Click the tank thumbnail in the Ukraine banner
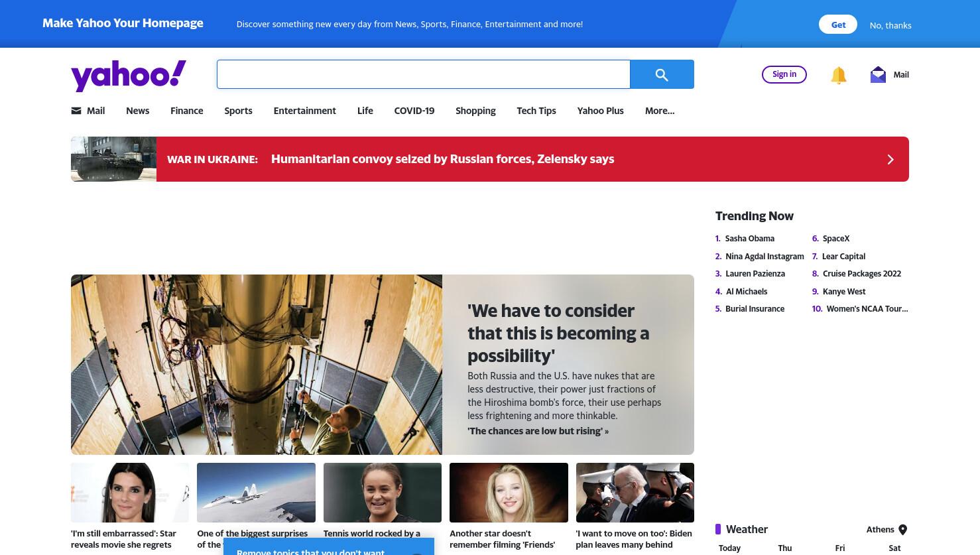 click(113, 159)
